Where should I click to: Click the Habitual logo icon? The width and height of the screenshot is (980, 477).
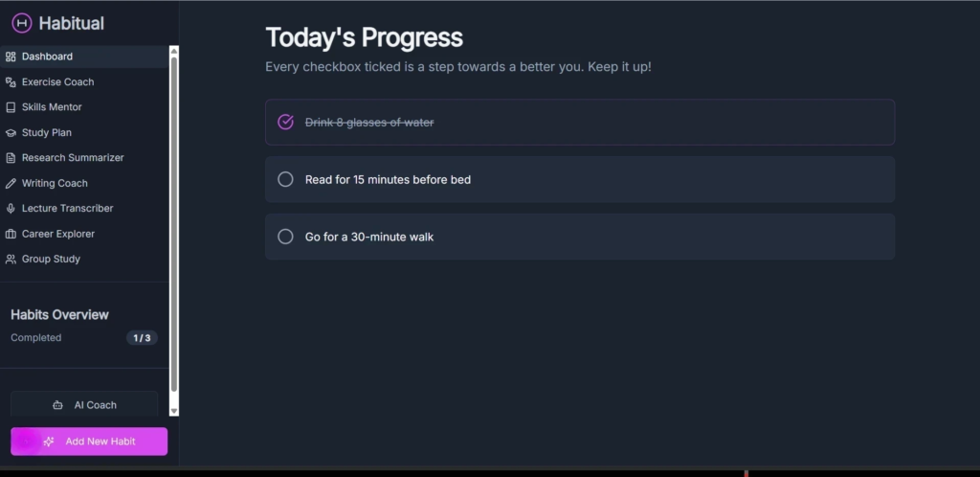point(21,23)
